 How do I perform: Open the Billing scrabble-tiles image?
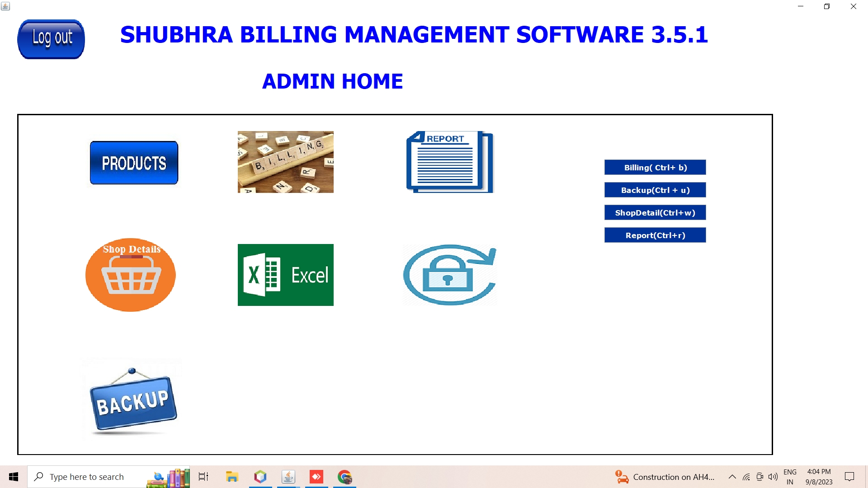point(285,162)
